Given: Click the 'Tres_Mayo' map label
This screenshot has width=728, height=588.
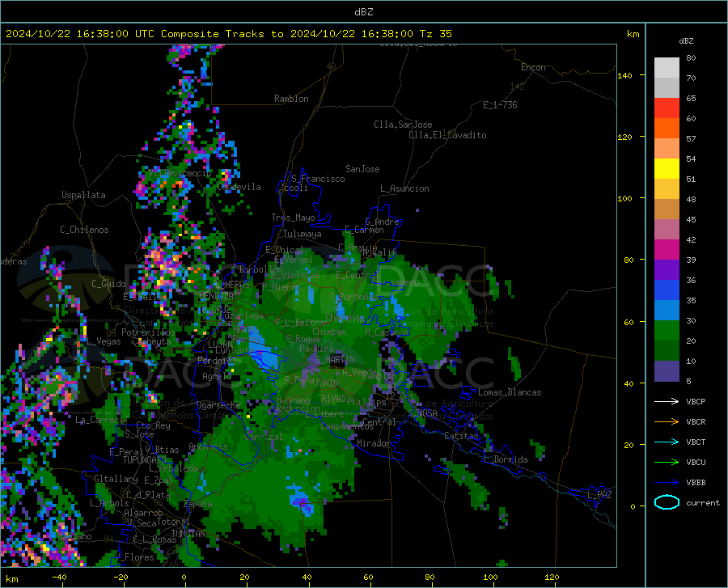Looking at the screenshot, I should 293,218.
